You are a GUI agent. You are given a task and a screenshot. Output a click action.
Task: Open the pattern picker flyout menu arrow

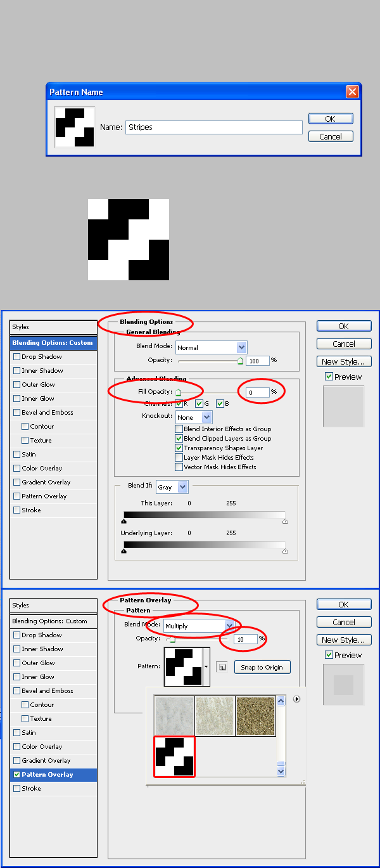click(x=296, y=699)
